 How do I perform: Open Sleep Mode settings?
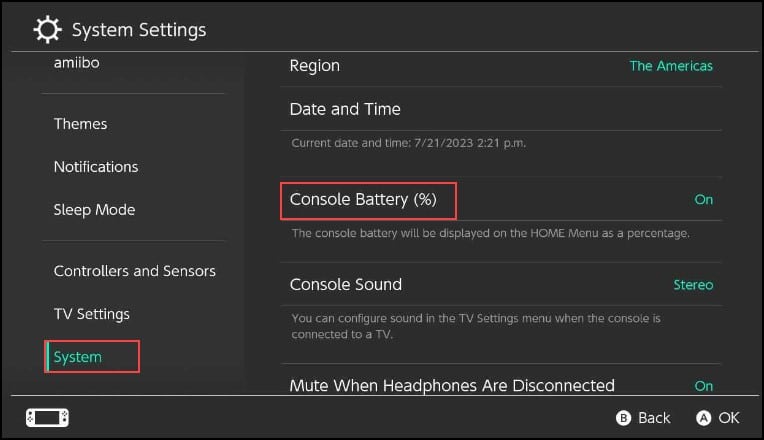click(x=94, y=210)
